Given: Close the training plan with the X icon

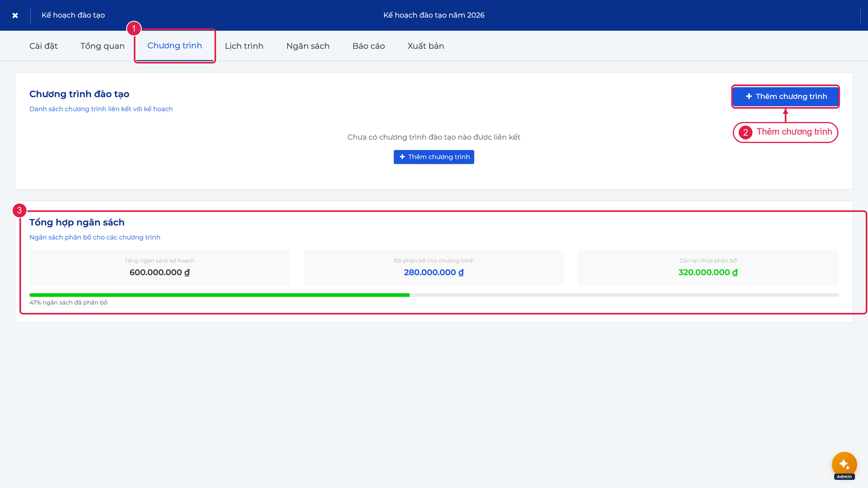Looking at the screenshot, I should 15,15.
